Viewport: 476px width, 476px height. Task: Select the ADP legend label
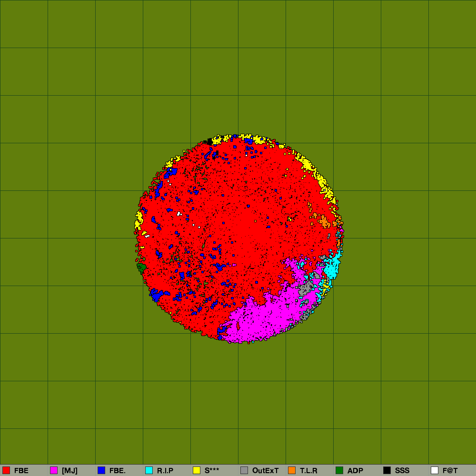[x=355, y=471]
